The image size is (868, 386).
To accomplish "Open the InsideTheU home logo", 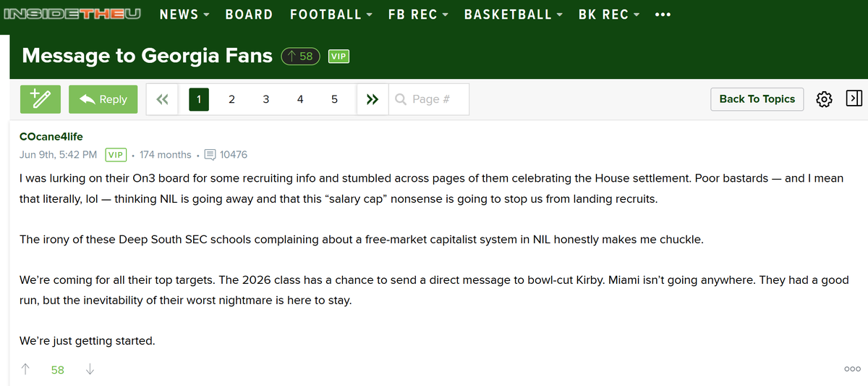I will coord(72,14).
